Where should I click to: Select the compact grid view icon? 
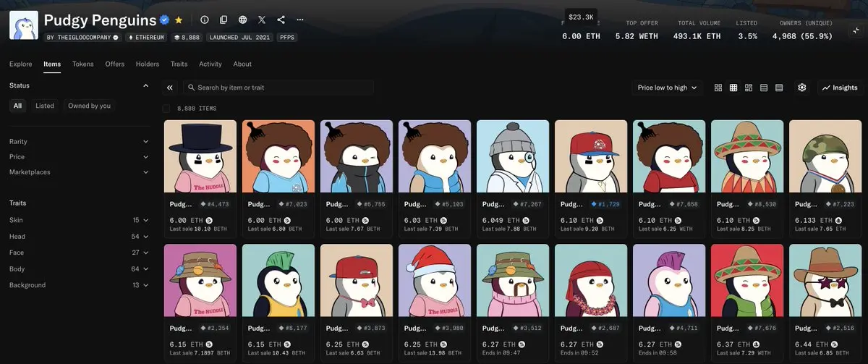[733, 88]
